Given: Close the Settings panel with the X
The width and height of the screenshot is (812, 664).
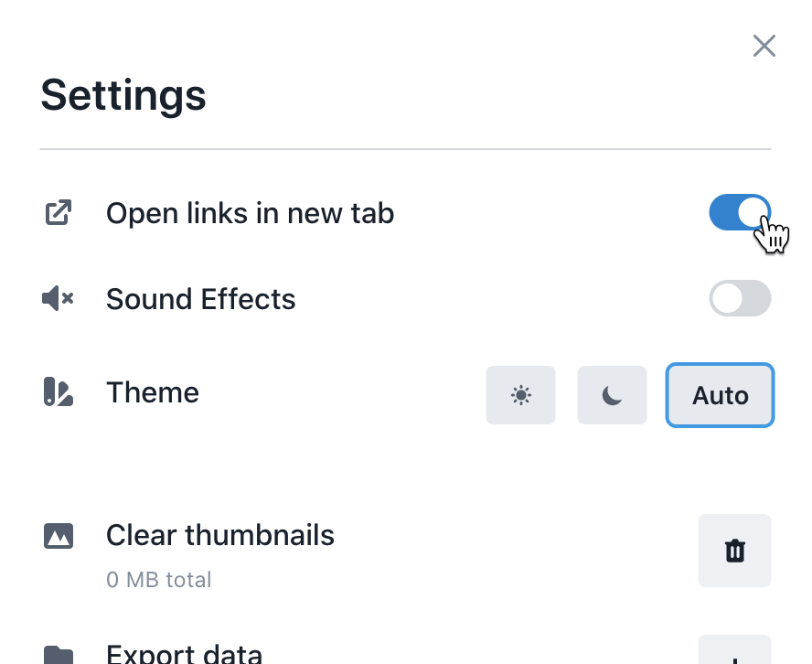Looking at the screenshot, I should [x=764, y=46].
